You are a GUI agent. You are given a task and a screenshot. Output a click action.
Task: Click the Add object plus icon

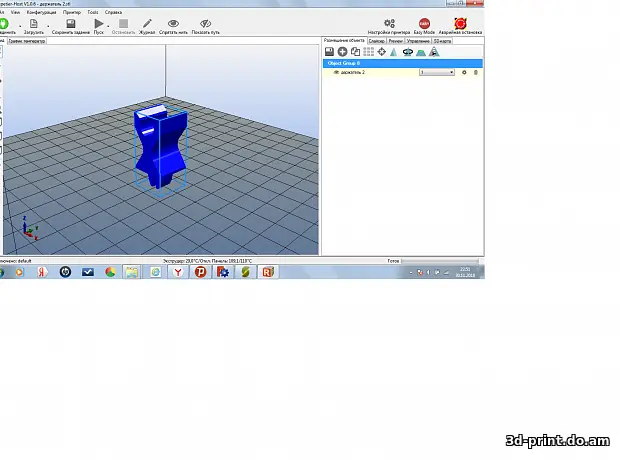pyautogui.click(x=342, y=51)
